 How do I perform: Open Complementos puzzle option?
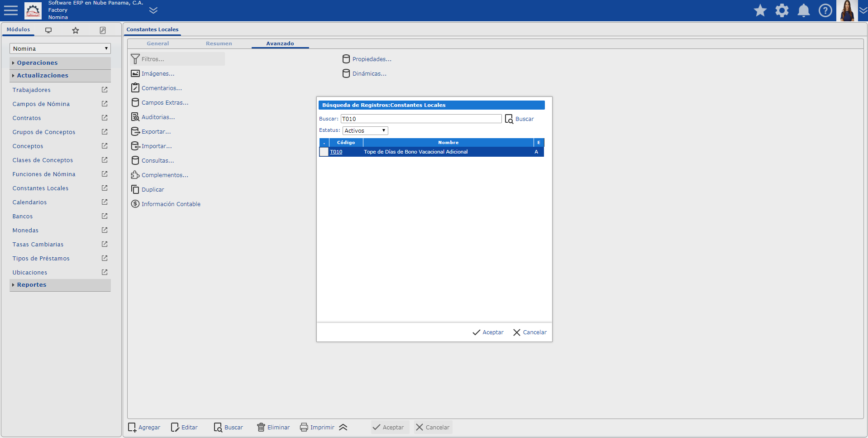click(x=159, y=175)
